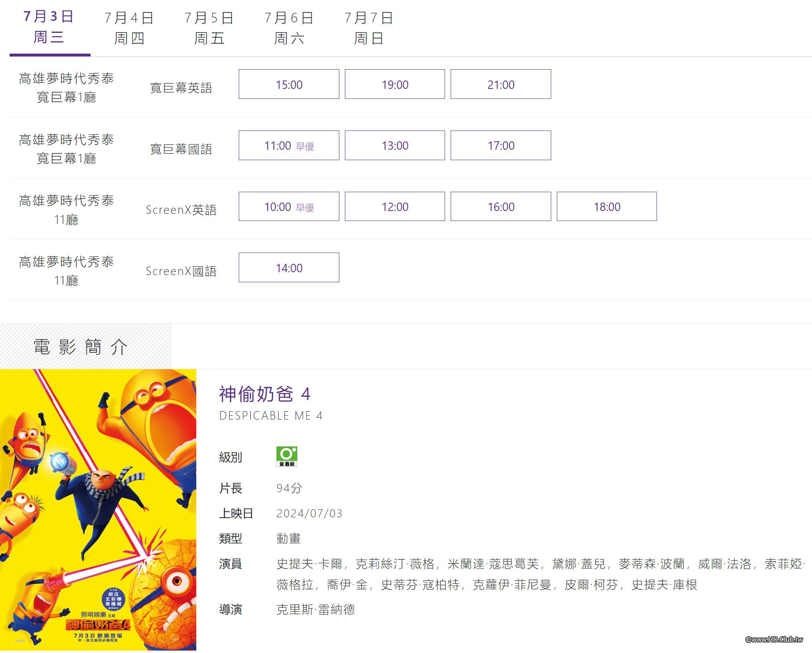Click the ScreenX英語 format label
The image size is (812, 653).
click(181, 210)
